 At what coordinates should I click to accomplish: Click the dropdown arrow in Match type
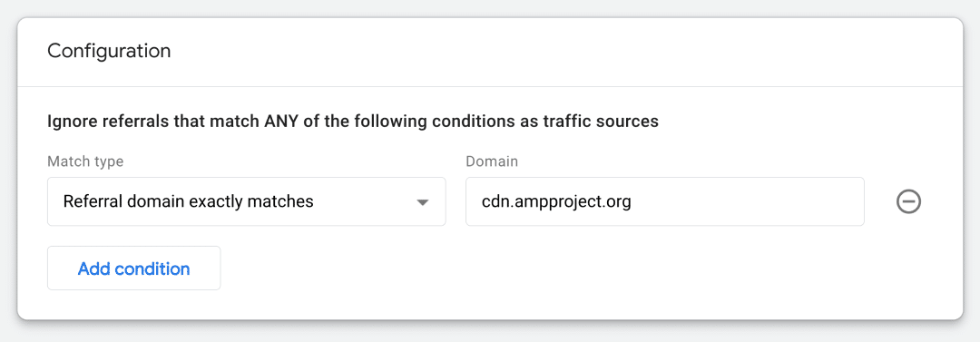coord(423,202)
